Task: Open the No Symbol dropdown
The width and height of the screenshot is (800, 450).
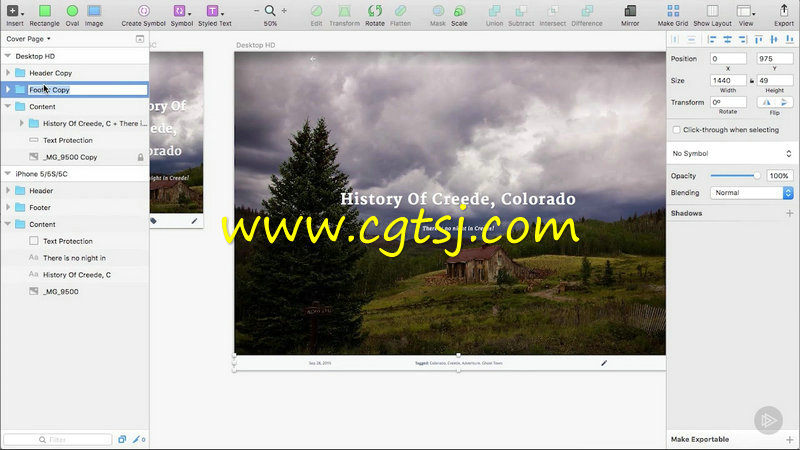Action: (x=732, y=154)
